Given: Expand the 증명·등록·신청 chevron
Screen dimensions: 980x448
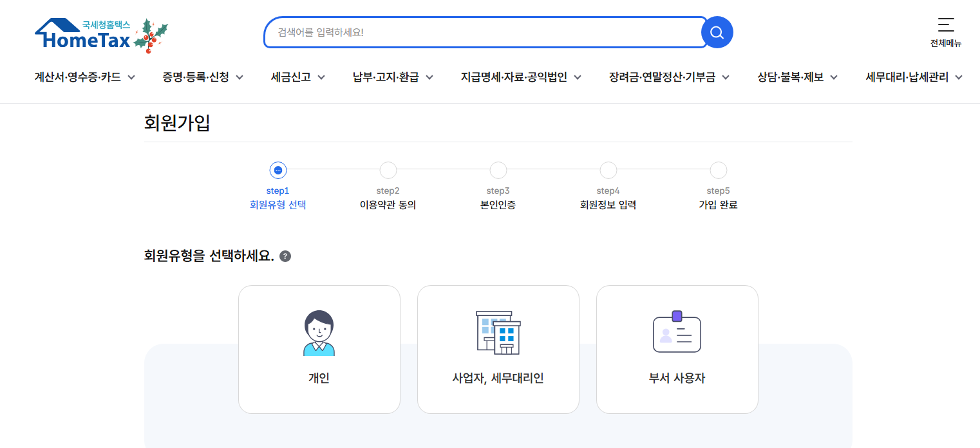Looking at the screenshot, I should click(240, 77).
